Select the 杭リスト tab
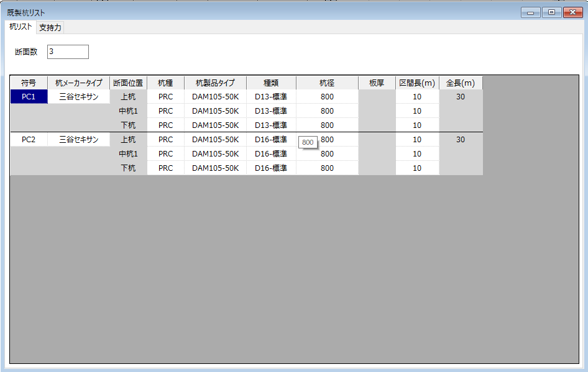 pyautogui.click(x=21, y=27)
